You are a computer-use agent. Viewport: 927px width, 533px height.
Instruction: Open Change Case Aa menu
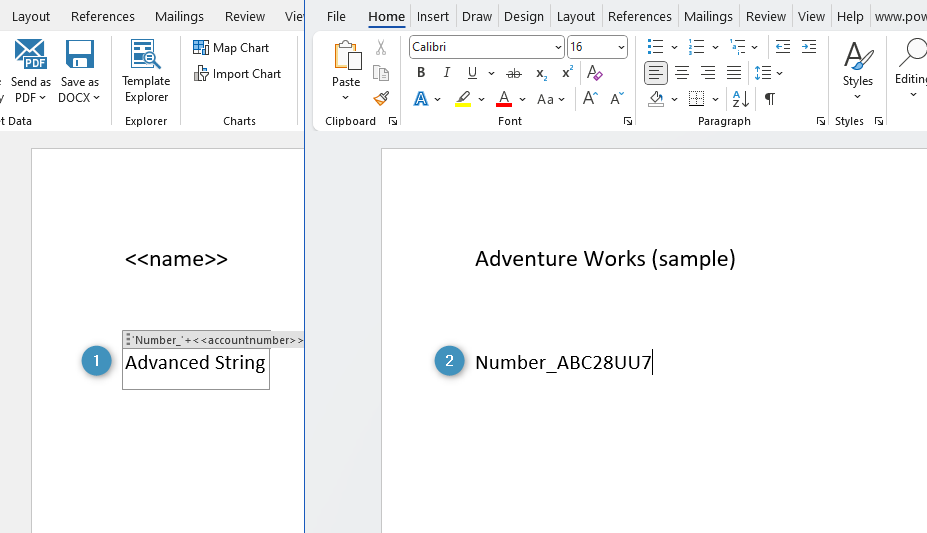point(550,99)
